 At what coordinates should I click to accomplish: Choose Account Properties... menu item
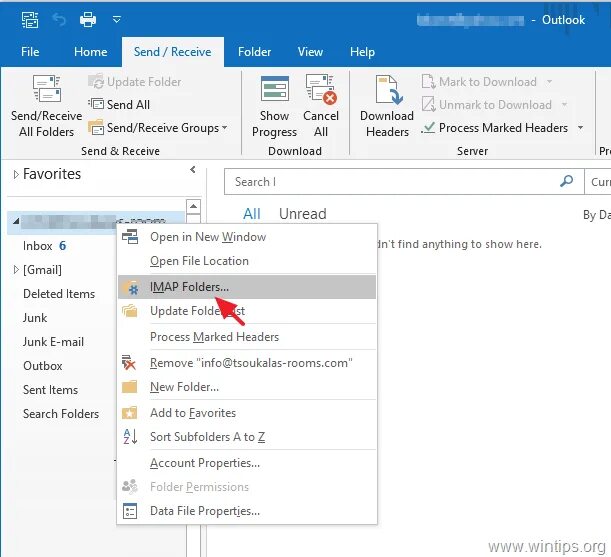pyautogui.click(x=247, y=463)
